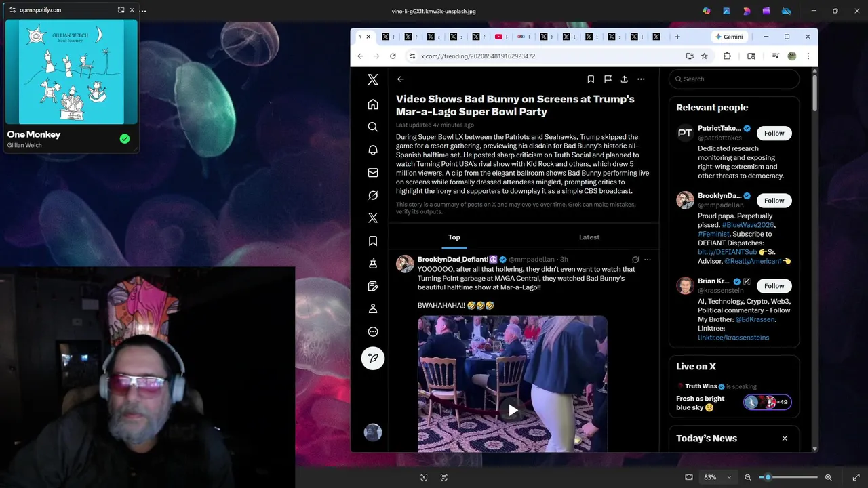The height and width of the screenshot is (488, 868).
Task: Follow Brian Krassenstein
Action: [x=774, y=286]
